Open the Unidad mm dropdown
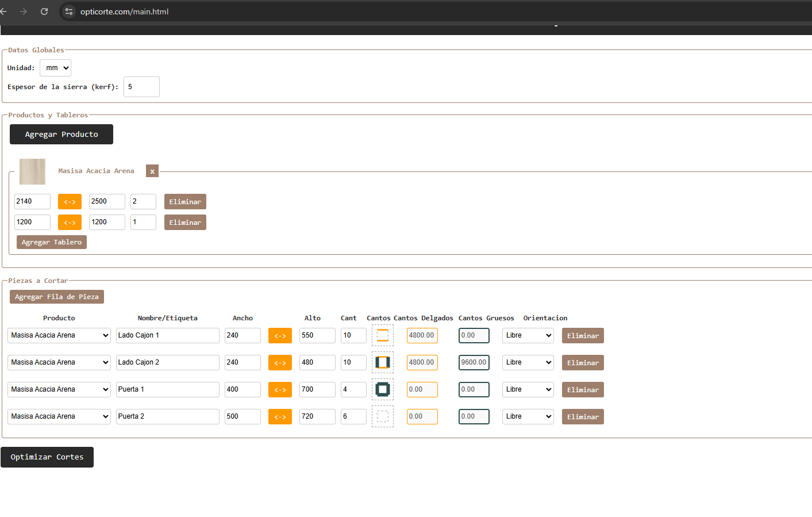 [x=56, y=68]
